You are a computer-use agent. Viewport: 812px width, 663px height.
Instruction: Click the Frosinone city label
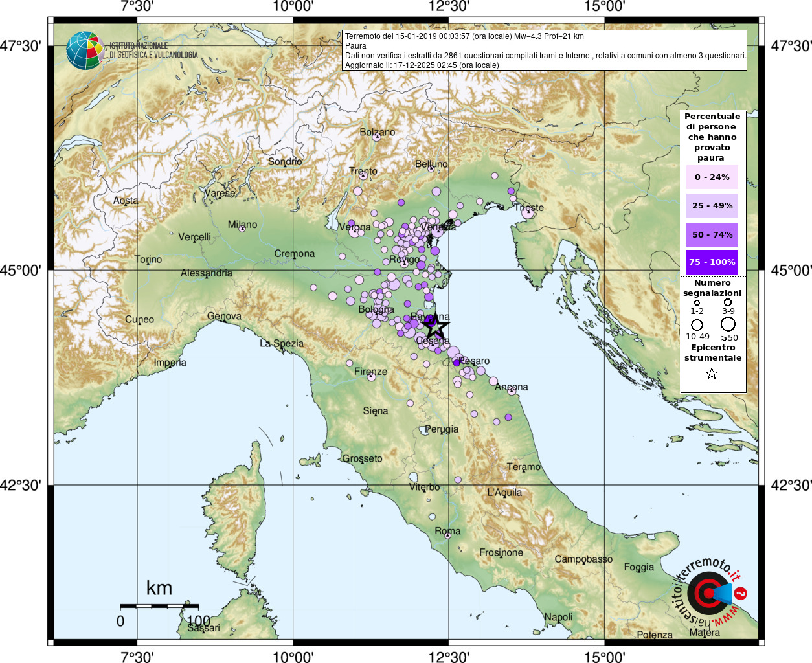[501, 552]
